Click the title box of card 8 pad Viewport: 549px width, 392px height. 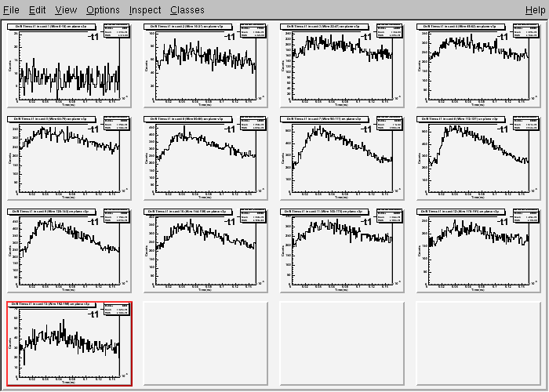coord(461,119)
